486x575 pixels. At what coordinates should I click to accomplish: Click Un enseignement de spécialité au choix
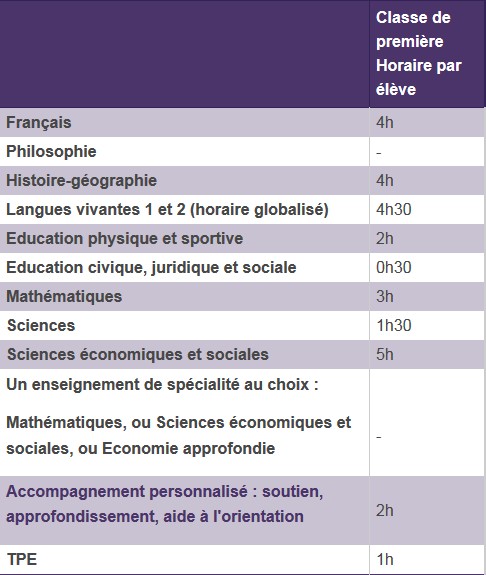coord(162,385)
